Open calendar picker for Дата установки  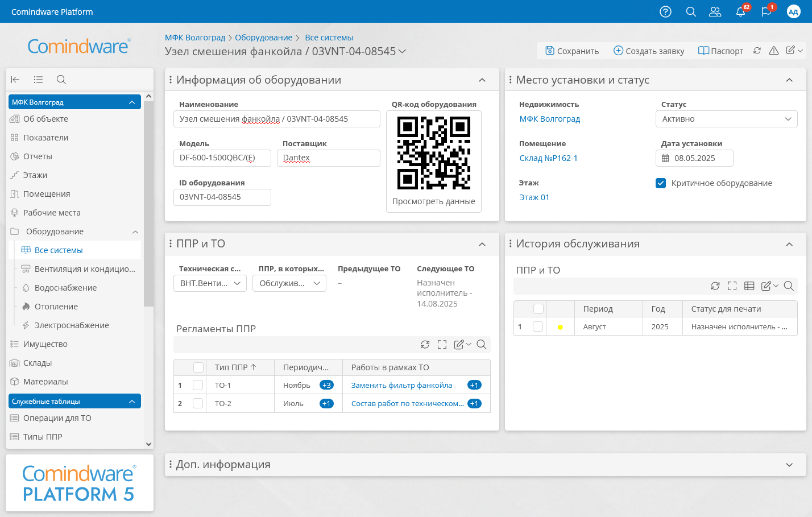[x=665, y=158]
